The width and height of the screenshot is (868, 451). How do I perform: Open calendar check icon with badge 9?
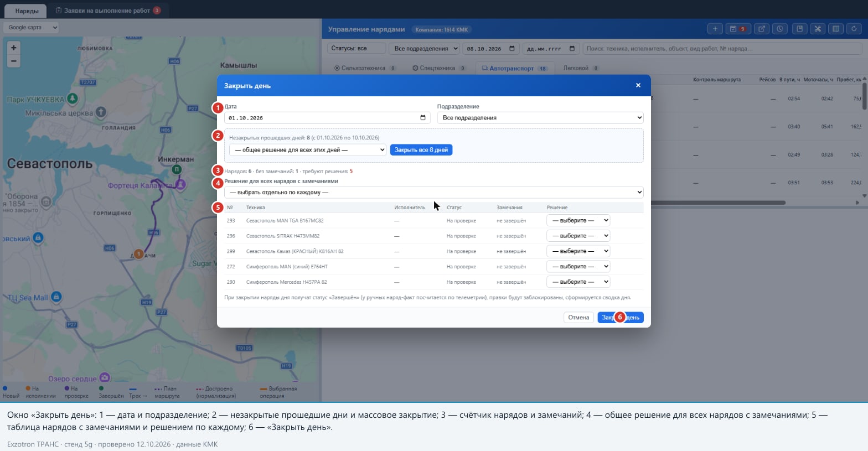coord(737,29)
